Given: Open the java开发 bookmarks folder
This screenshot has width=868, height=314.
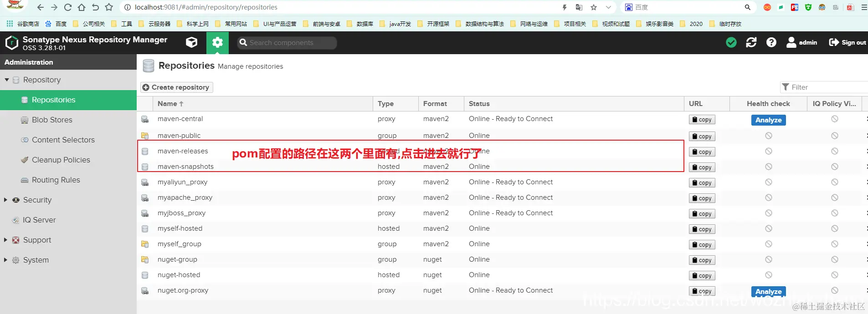Looking at the screenshot, I should point(395,24).
